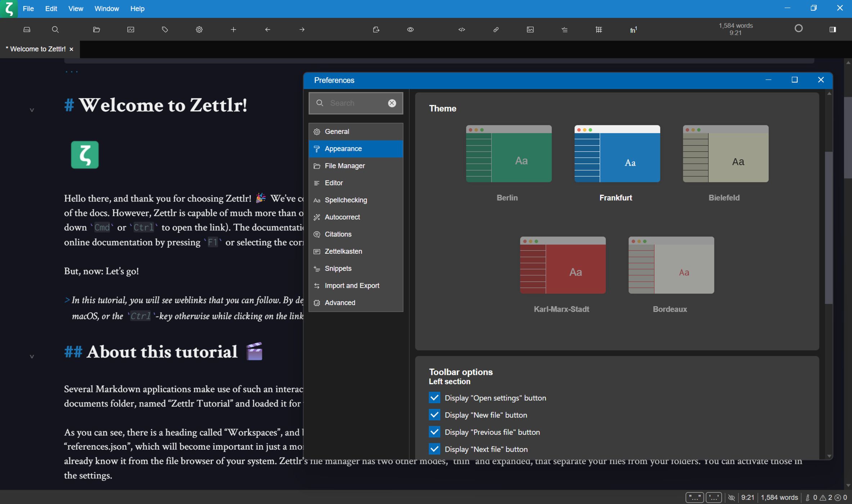The image size is (852, 504).
Task: Open the View menu
Action: 76,9
